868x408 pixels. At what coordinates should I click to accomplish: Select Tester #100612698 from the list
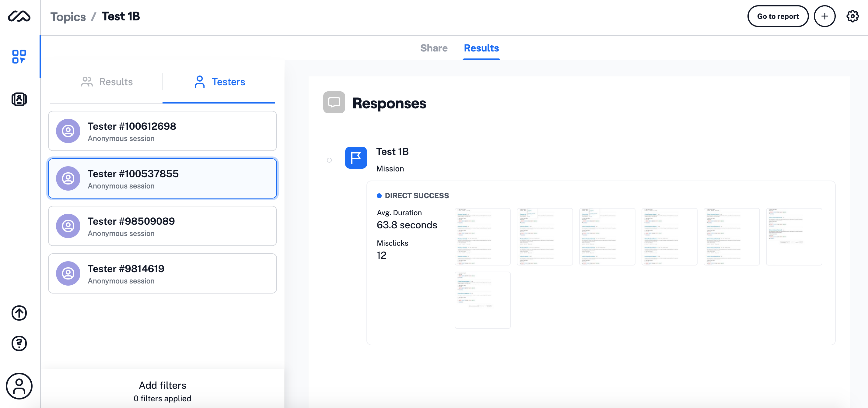click(163, 131)
